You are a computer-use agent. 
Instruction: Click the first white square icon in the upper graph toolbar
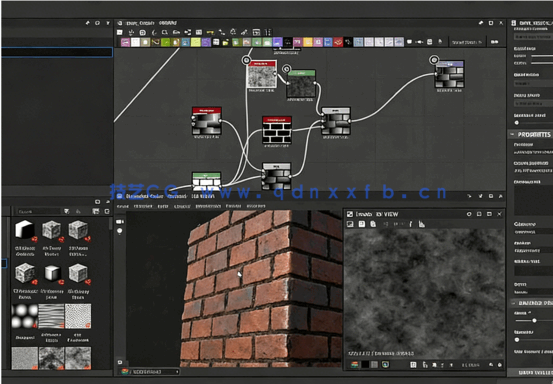click(120, 32)
